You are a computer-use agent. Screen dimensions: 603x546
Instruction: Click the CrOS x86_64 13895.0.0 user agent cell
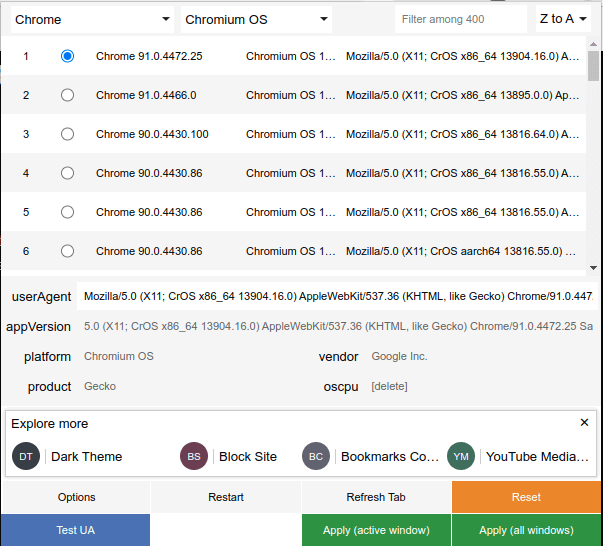[x=462, y=95]
